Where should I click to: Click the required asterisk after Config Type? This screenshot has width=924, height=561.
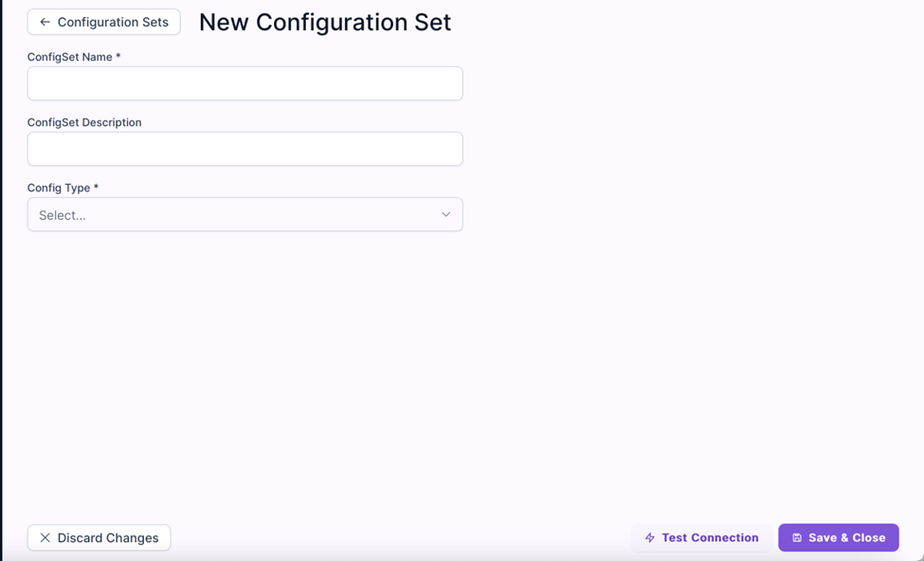click(96, 187)
